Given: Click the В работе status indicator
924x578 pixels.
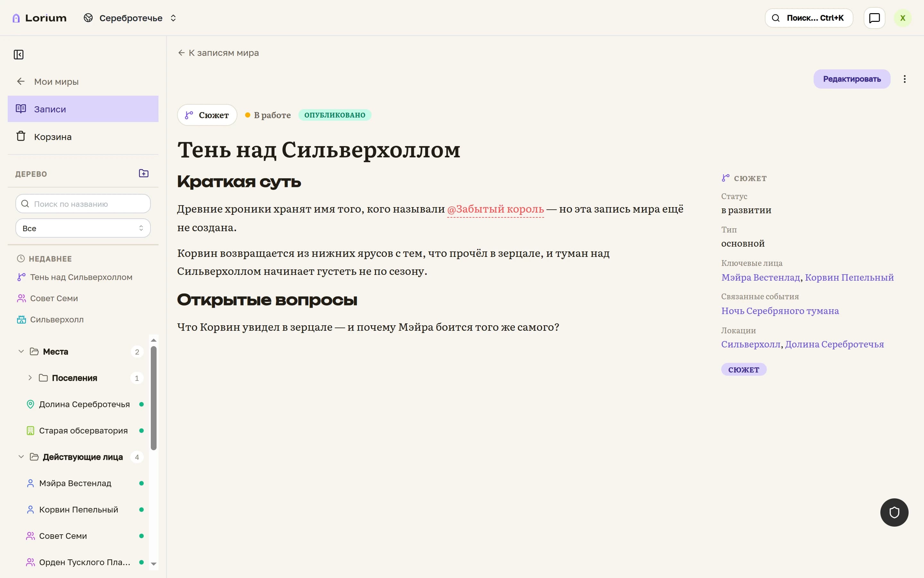Looking at the screenshot, I should 268,115.
